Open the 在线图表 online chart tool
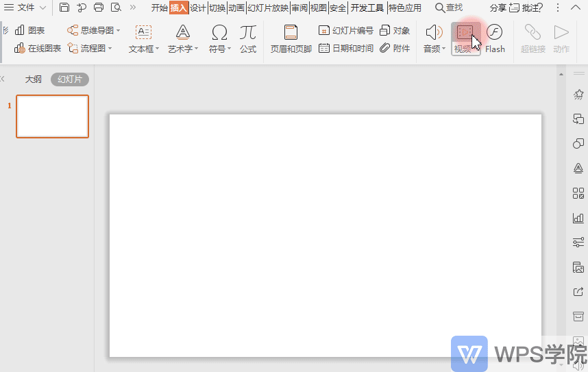Image resolution: width=588 pixels, height=372 pixels. click(38, 49)
